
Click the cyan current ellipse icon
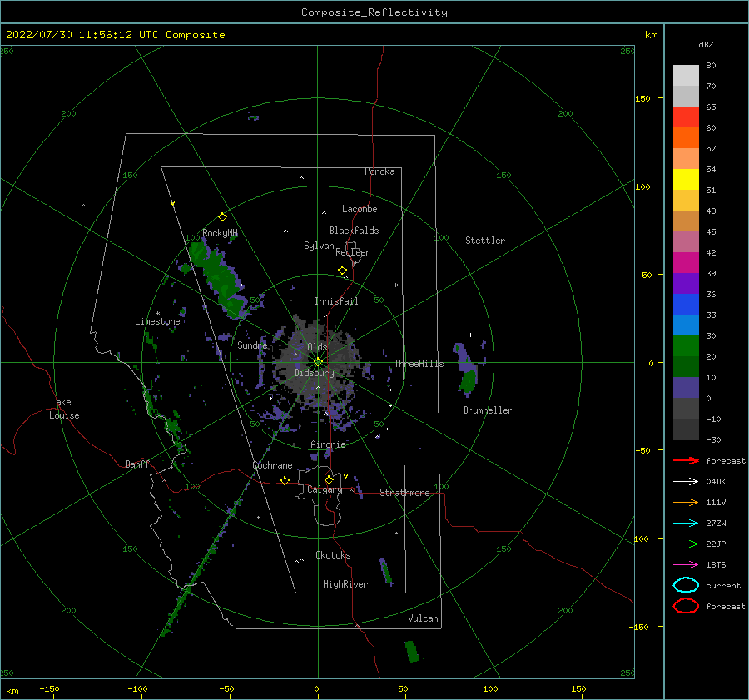(x=686, y=585)
